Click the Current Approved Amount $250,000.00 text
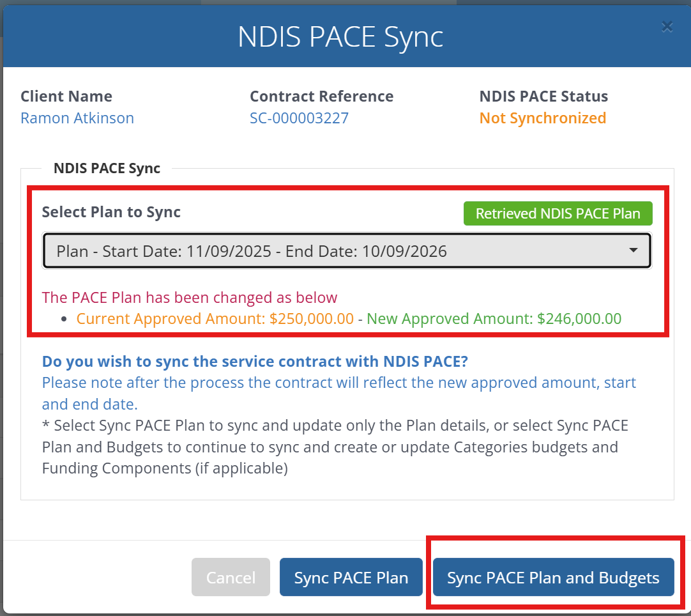 click(x=215, y=318)
